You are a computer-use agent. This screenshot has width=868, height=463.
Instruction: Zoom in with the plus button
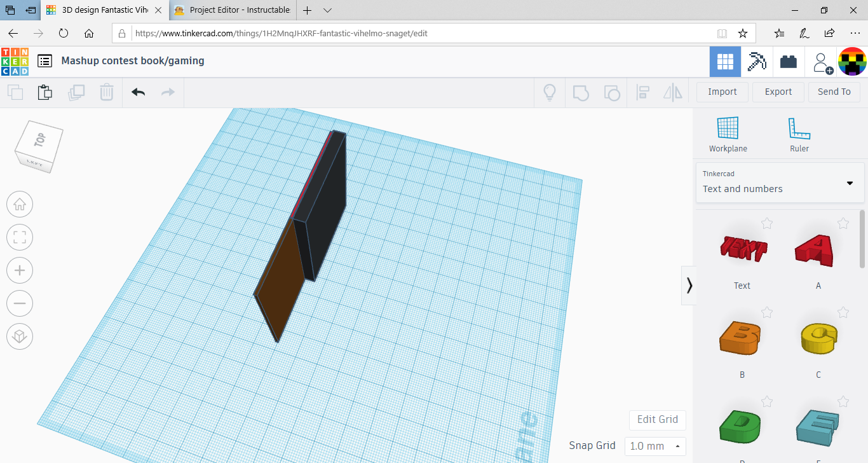tap(20, 270)
